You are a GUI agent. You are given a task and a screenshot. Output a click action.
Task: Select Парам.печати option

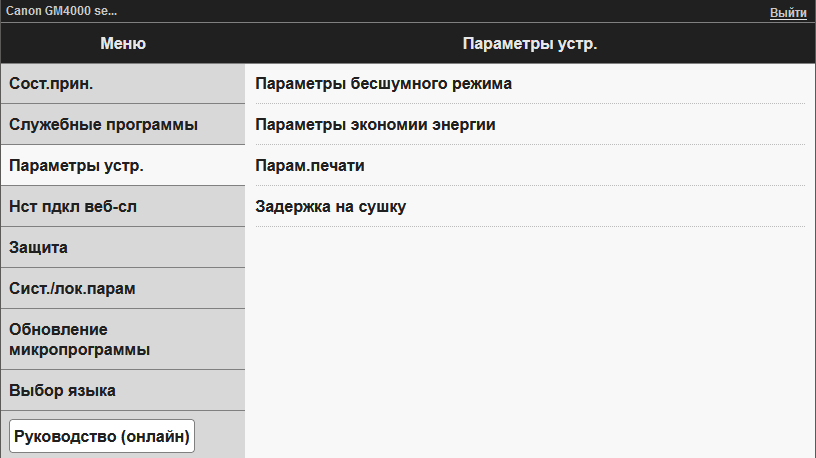[308, 166]
